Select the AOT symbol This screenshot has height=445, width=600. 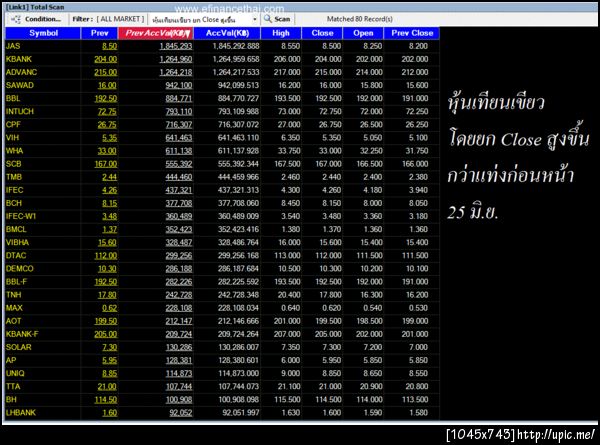[13, 321]
